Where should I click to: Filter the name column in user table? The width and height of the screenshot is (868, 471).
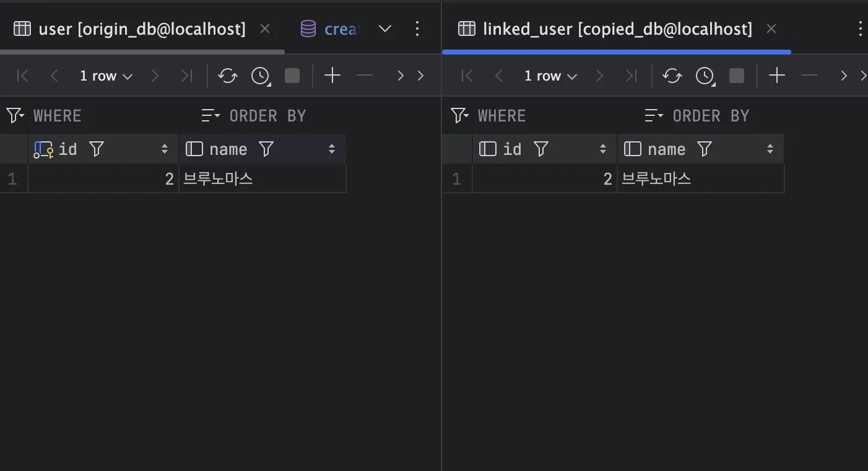(x=266, y=149)
